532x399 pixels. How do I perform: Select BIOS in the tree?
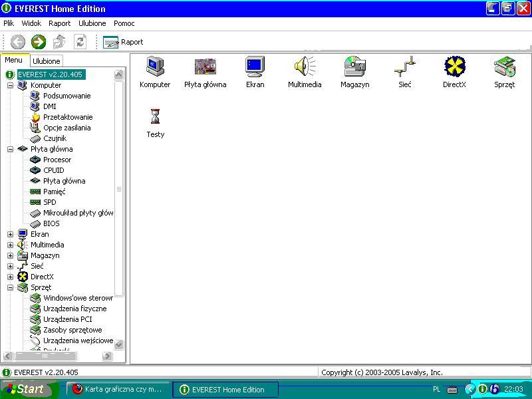coord(51,223)
